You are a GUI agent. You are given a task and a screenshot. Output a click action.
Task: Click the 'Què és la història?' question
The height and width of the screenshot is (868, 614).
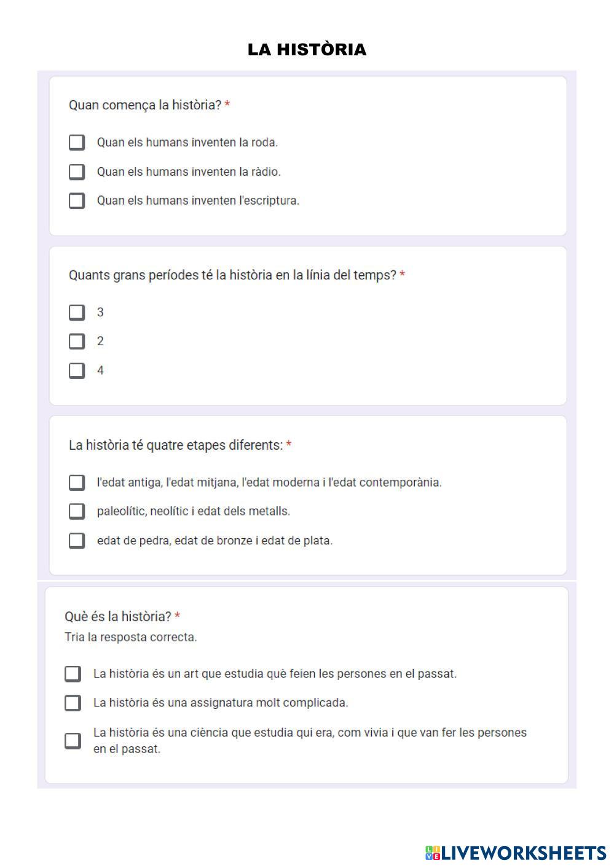tap(118, 617)
